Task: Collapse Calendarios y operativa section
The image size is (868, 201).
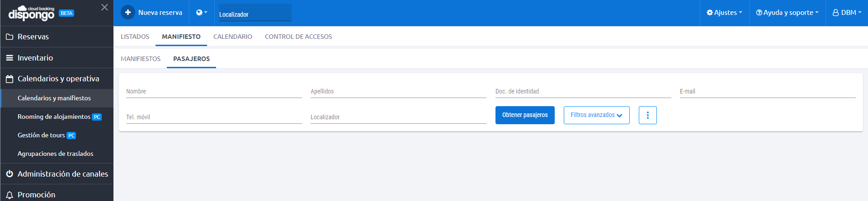Action: coord(57,79)
